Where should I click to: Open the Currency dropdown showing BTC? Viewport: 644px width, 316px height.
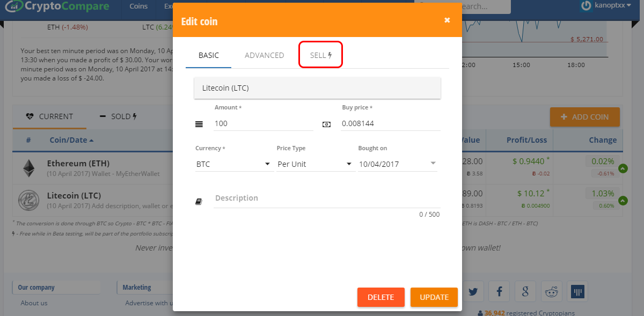coord(234,164)
